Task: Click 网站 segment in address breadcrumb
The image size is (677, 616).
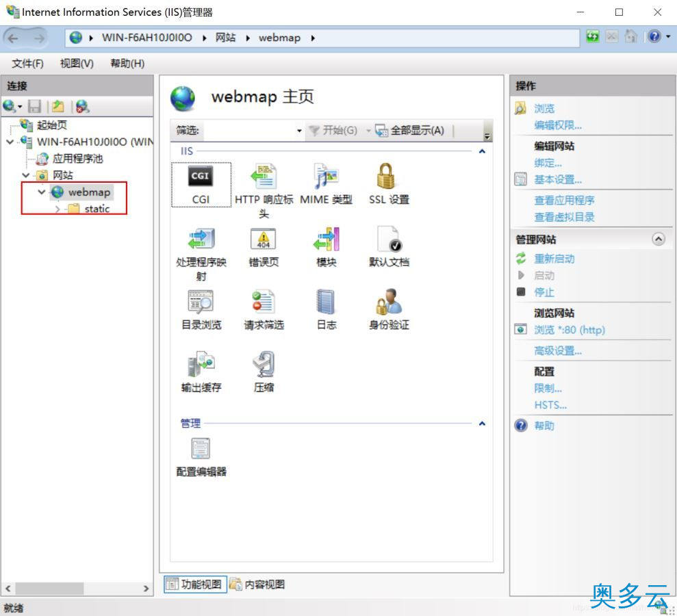Action: coord(226,38)
